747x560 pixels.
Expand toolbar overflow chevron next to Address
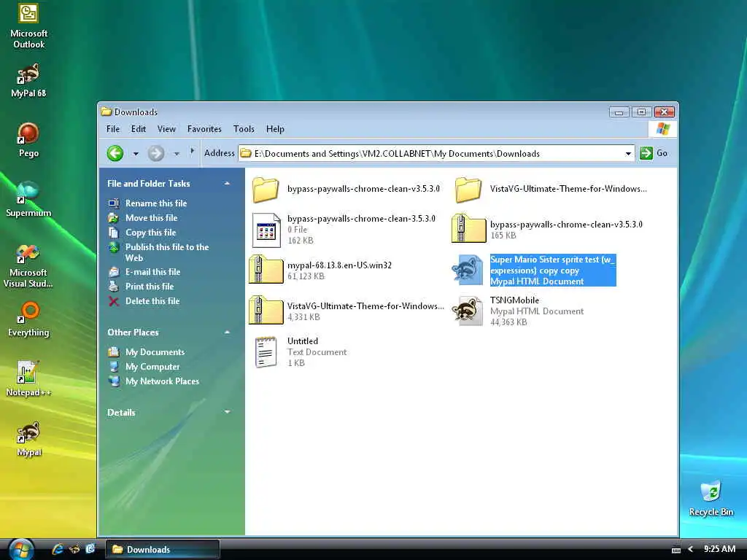coord(192,151)
